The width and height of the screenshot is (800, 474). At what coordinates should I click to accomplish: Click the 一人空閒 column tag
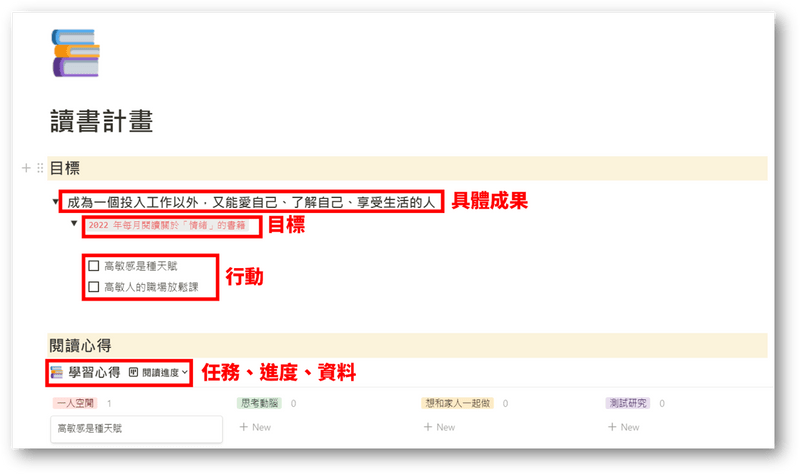tap(75, 403)
